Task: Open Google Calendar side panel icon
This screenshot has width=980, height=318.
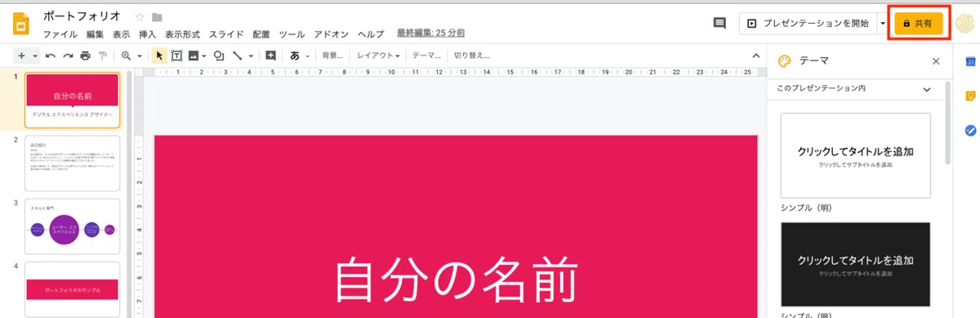Action: pos(970,61)
